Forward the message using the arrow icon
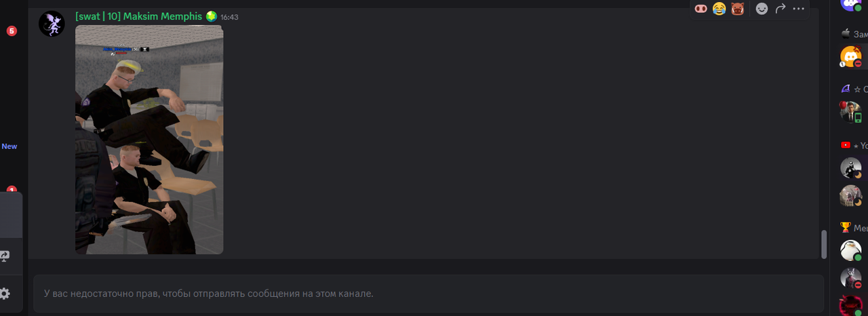 [x=781, y=8]
